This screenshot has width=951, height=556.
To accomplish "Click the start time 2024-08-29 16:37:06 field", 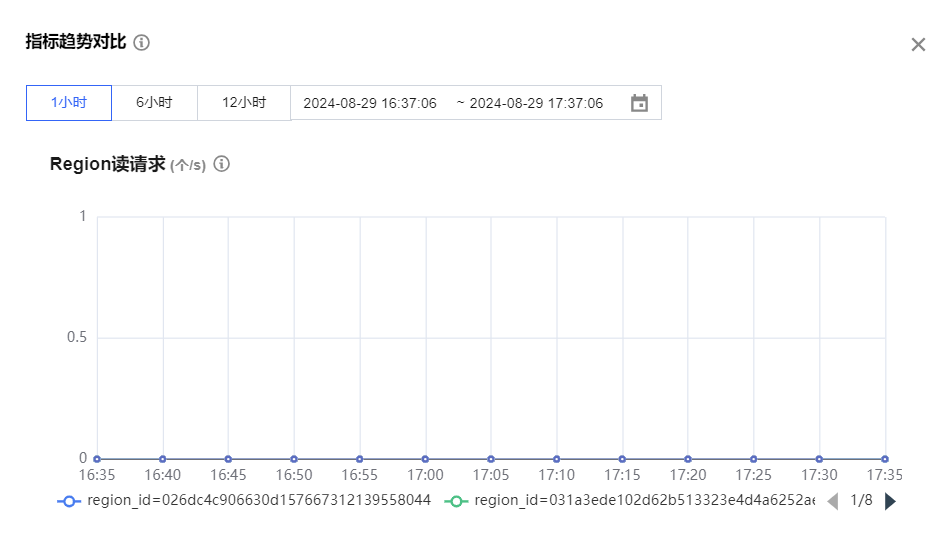I will point(370,103).
